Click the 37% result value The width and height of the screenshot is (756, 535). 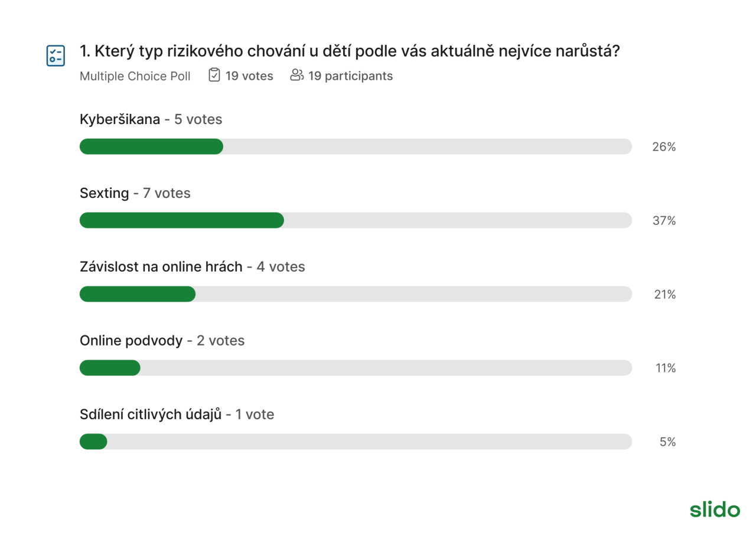tap(664, 221)
